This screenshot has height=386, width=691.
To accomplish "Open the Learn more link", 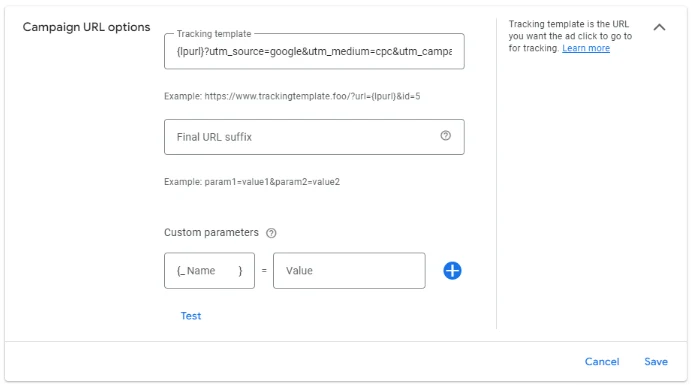I will tap(586, 48).
